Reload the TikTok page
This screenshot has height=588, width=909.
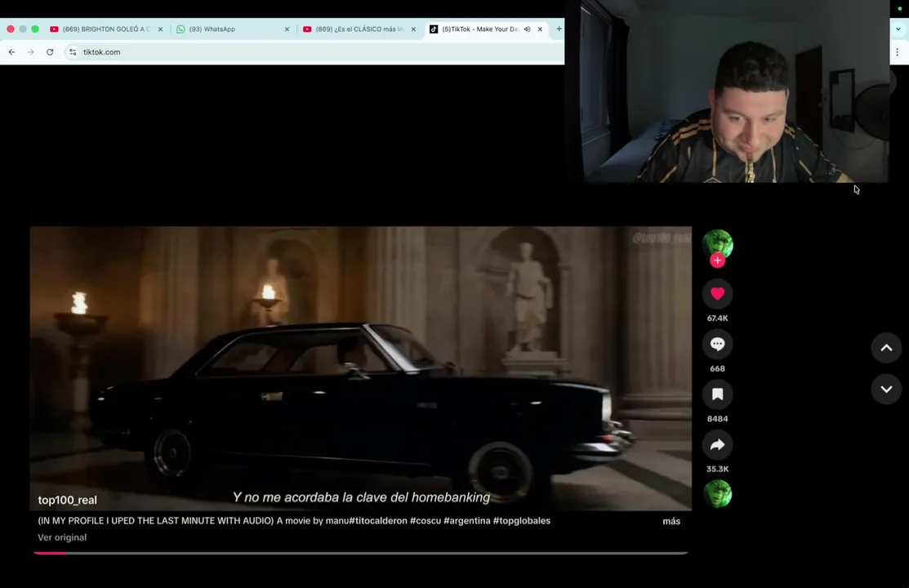coord(50,52)
